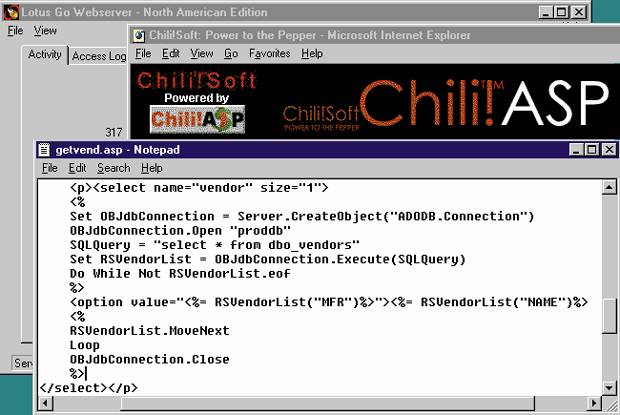This screenshot has width=620, height=415.
Task: Click the Notepad document icon in title bar
Action: point(44,150)
